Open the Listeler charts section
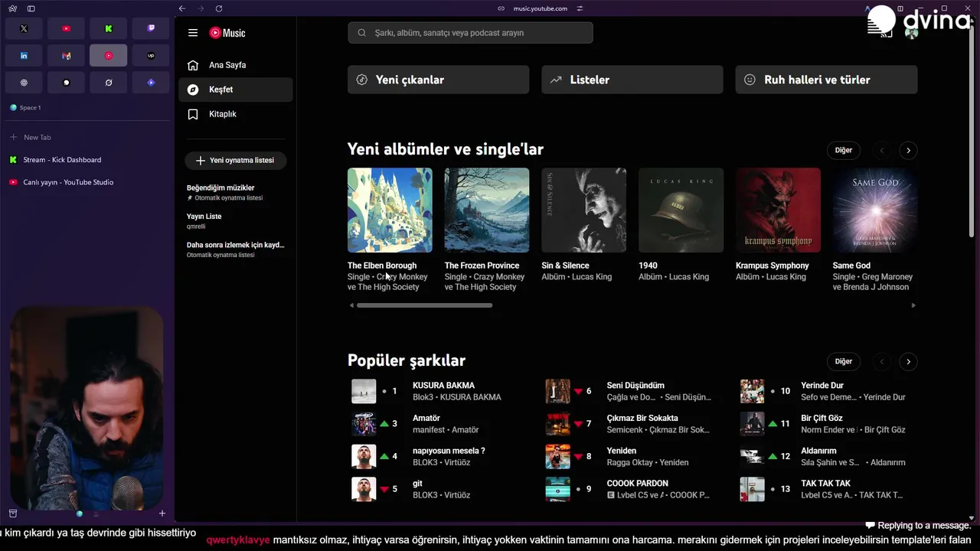980x551 pixels. coord(632,80)
